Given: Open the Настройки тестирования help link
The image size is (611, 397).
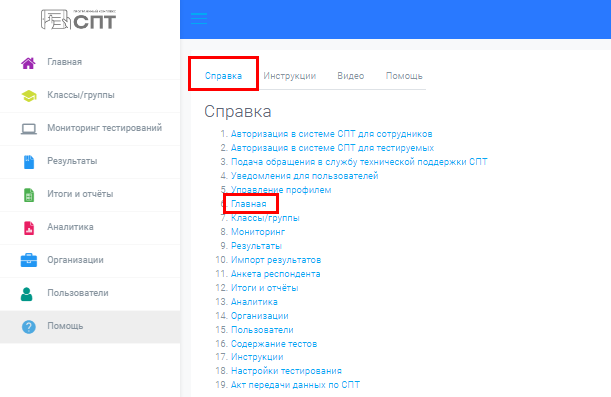Looking at the screenshot, I should pos(286,371).
